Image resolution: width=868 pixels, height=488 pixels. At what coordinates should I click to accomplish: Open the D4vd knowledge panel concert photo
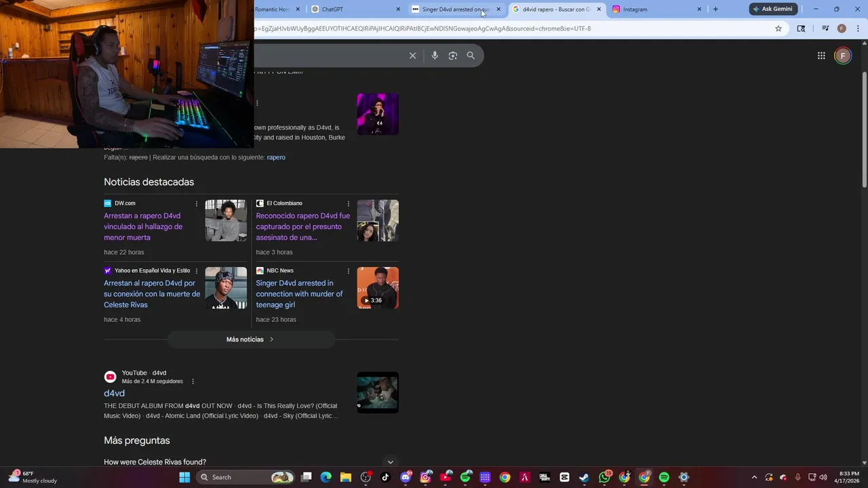coord(378,114)
